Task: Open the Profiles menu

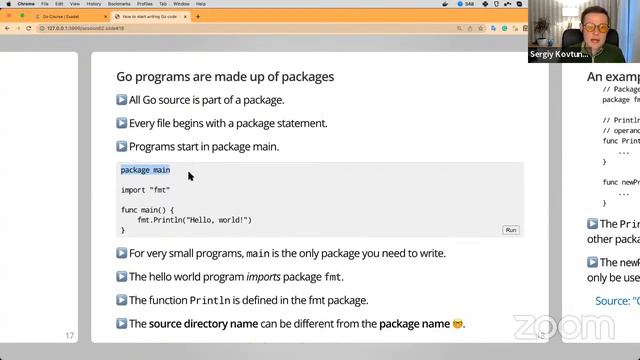Action: coord(144,4)
